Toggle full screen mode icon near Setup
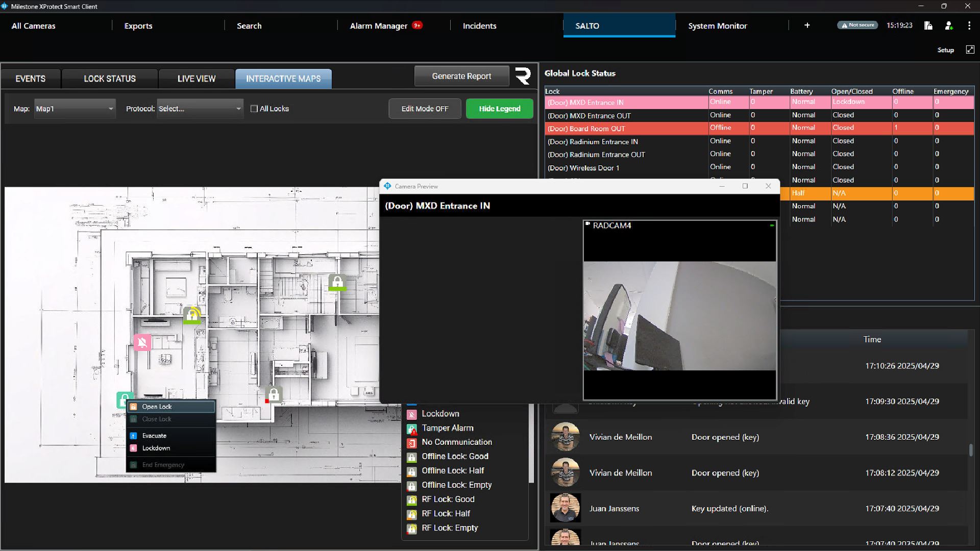The width and height of the screenshot is (980, 551). click(970, 49)
